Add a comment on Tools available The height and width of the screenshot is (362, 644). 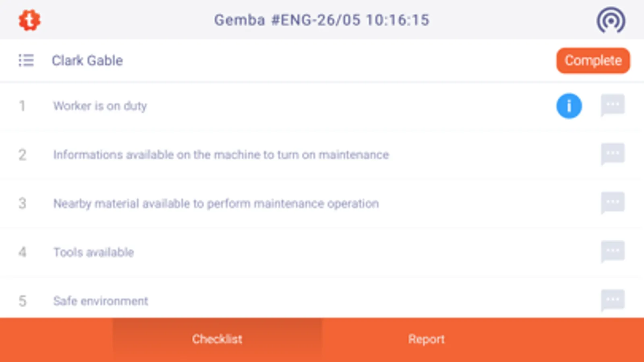(x=612, y=251)
